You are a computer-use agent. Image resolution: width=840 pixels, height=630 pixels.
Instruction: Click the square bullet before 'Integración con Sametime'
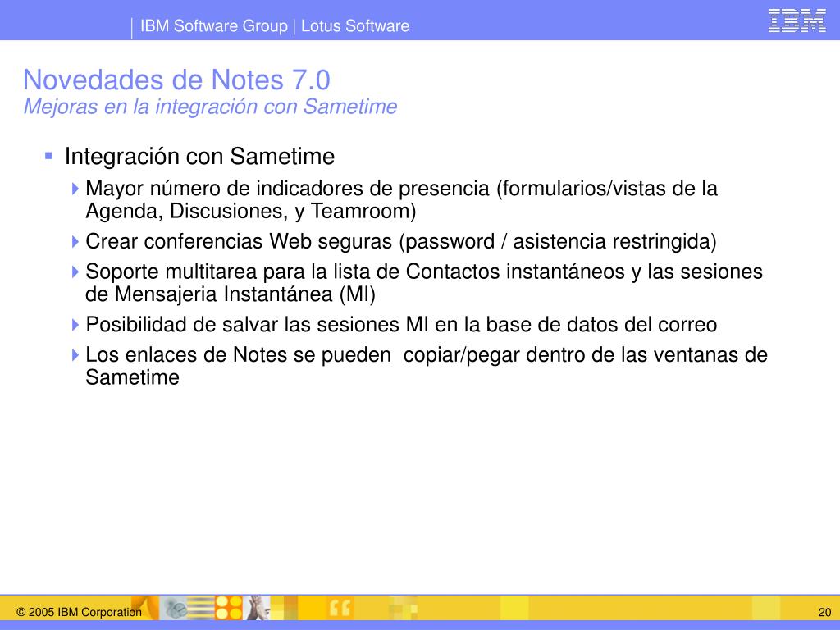(x=48, y=156)
